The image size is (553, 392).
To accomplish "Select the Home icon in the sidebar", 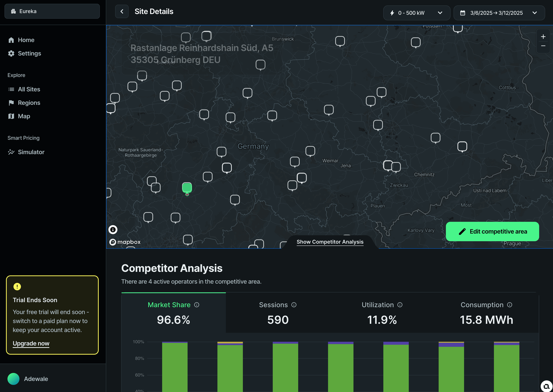I will tap(11, 40).
